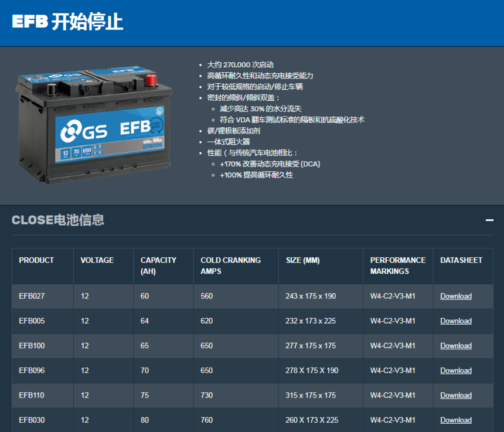Download the EFB100 datasheet
The height and width of the screenshot is (432, 504).
click(x=456, y=345)
